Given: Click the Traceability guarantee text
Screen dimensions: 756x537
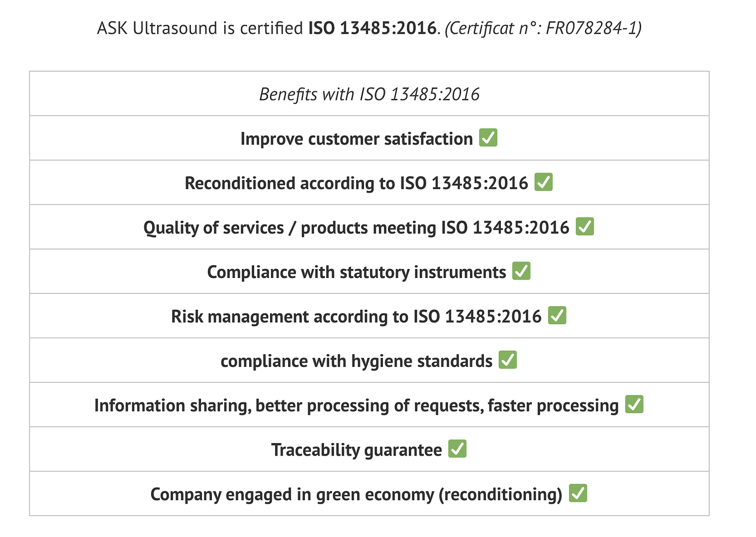Looking at the screenshot, I should click(356, 449).
